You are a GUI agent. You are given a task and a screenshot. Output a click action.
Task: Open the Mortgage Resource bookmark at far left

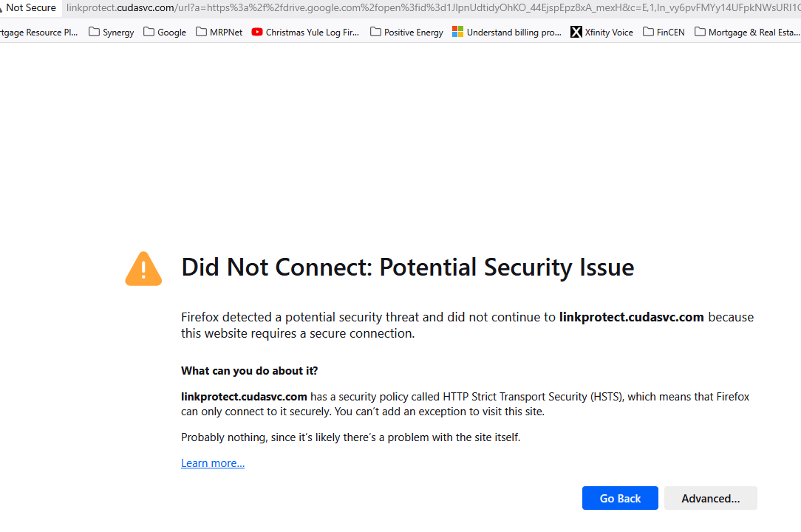coord(38,32)
